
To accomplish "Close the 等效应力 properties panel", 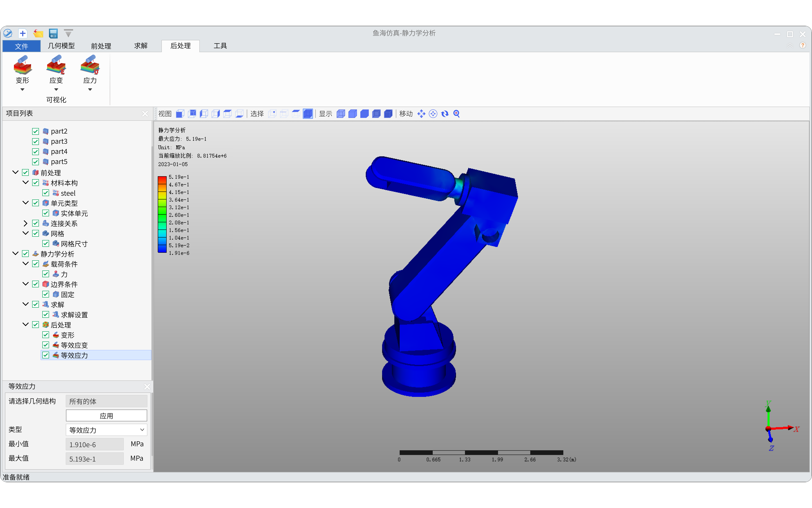I will pos(147,387).
